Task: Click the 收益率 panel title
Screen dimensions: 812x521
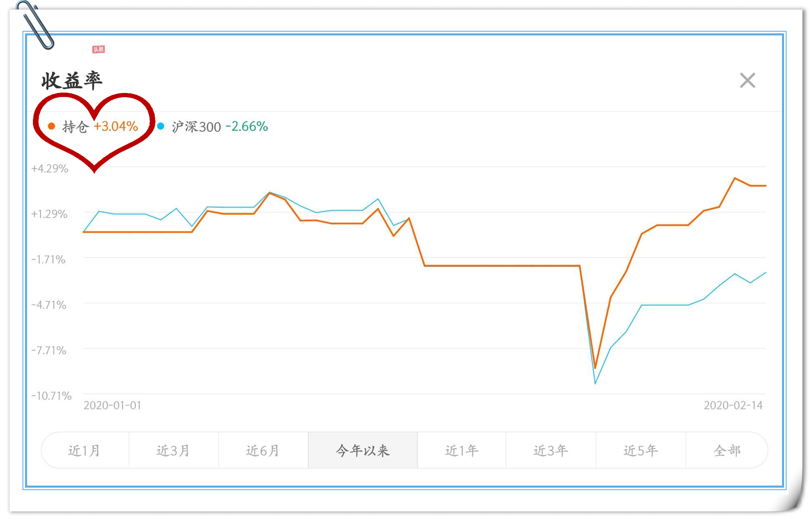Action: (72, 80)
